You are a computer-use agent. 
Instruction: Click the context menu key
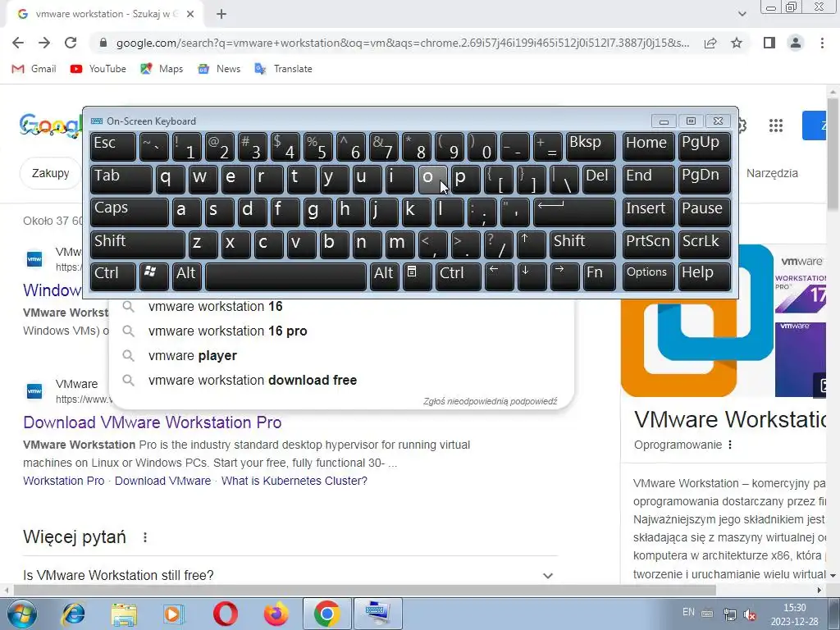coord(417,277)
